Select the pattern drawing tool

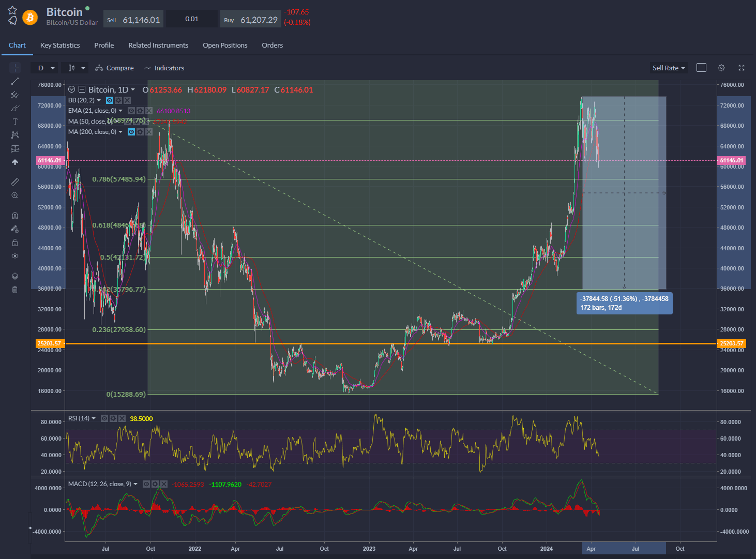(x=15, y=135)
